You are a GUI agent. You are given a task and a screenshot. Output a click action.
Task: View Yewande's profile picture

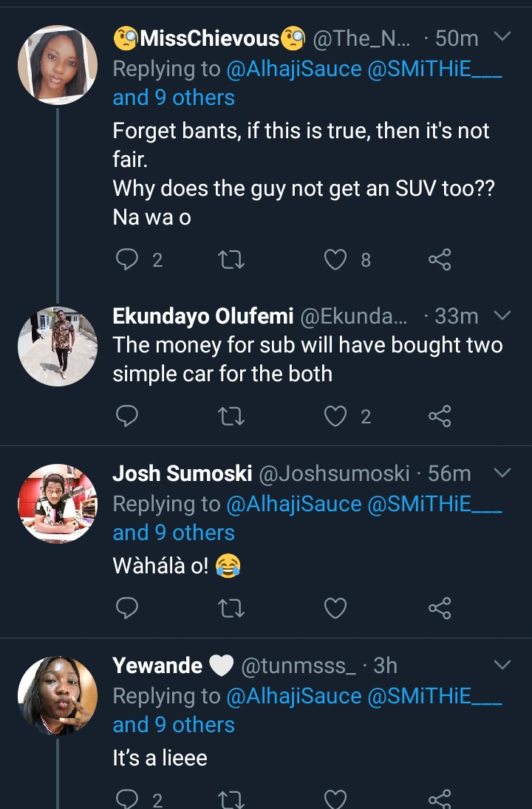[x=58, y=695]
